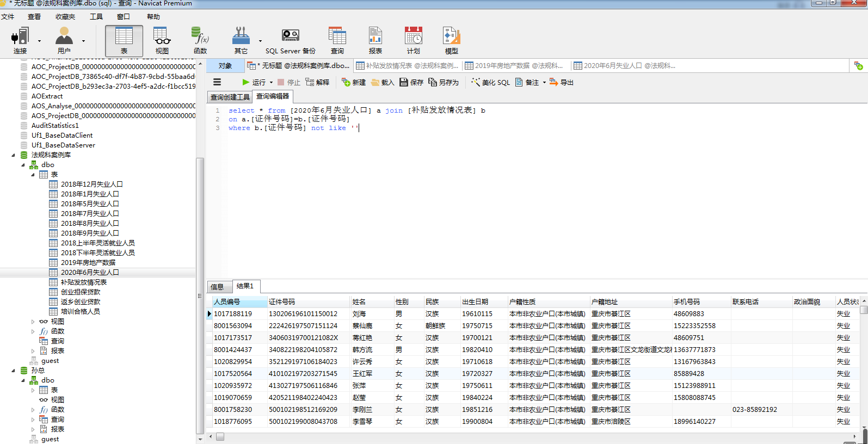Open the 视图 (View) toolbar icon
This screenshot has width=868, height=444.
(162, 41)
